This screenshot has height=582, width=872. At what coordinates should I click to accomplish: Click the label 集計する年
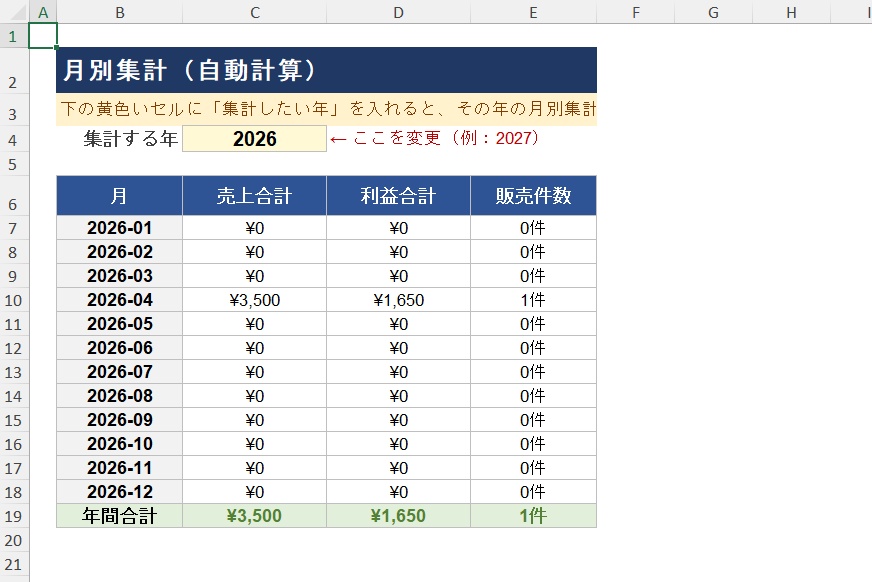click(131, 138)
